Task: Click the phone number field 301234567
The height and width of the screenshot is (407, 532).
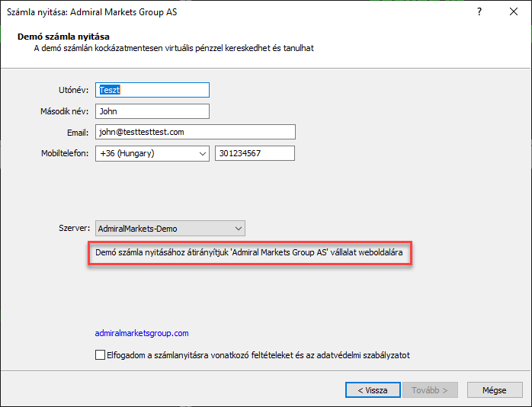Action: (255, 153)
